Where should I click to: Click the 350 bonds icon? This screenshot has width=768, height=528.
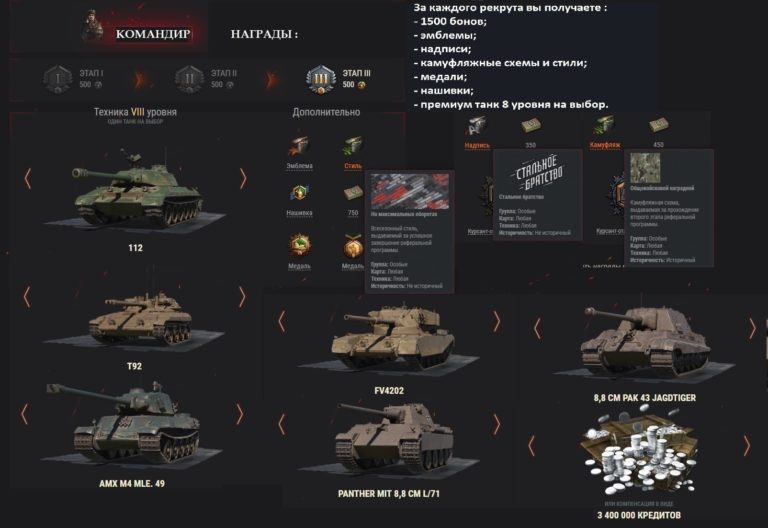pyautogui.click(x=530, y=127)
